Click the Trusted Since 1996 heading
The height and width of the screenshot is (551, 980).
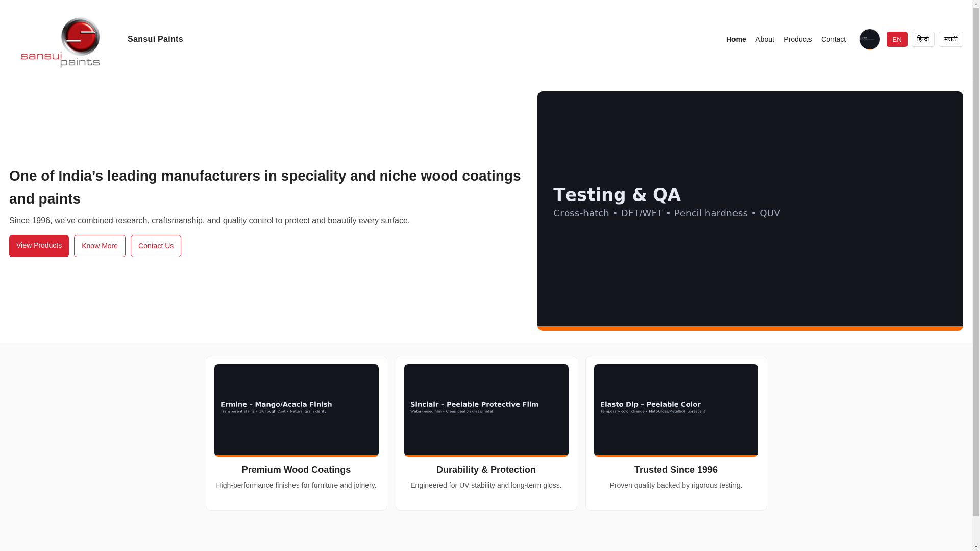pyautogui.click(x=676, y=470)
